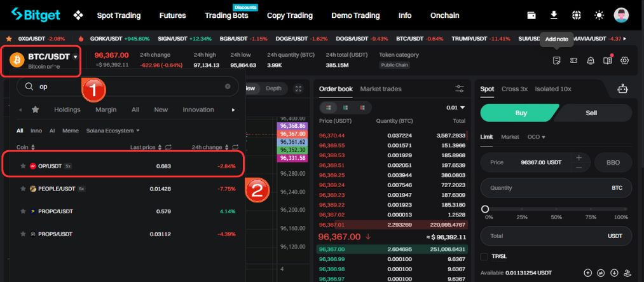The width and height of the screenshot is (644, 282).
Task: Click the deposit plus icon near Available
Action: [587, 272]
